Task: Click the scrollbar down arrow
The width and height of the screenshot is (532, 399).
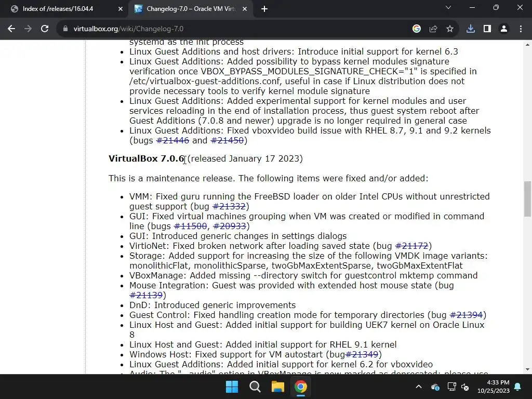Action: 527,369
